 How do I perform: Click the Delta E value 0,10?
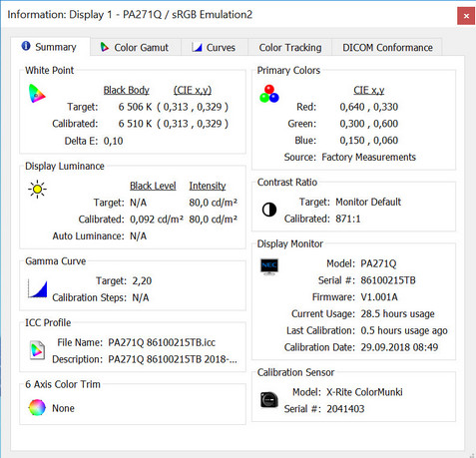tap(113, 141)
